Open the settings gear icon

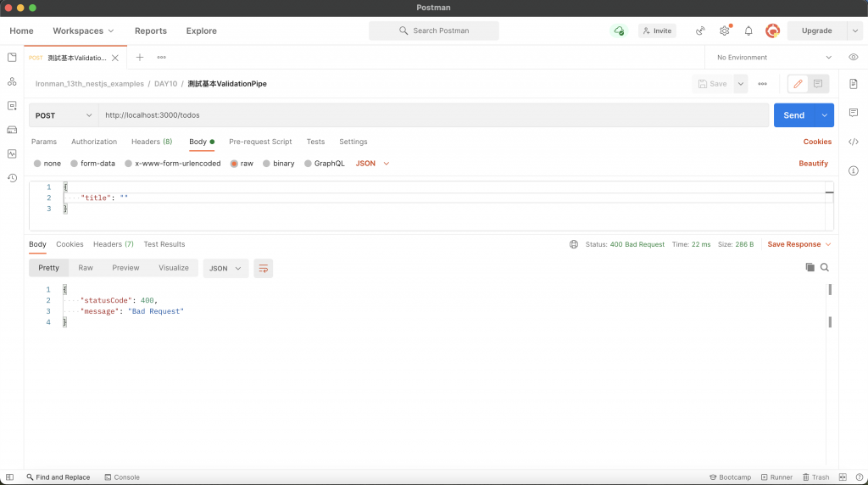coord(725,31)
